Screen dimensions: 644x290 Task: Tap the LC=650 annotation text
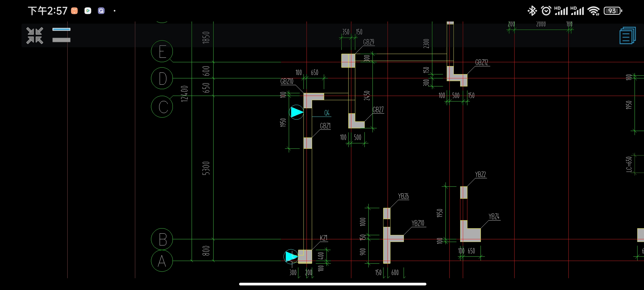tap(629, 164)
